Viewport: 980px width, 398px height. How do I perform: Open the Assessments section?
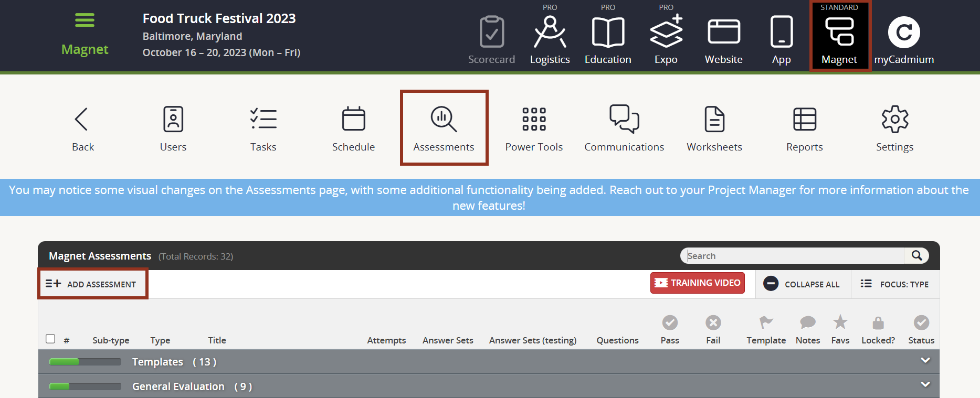[x=444, y=127]
